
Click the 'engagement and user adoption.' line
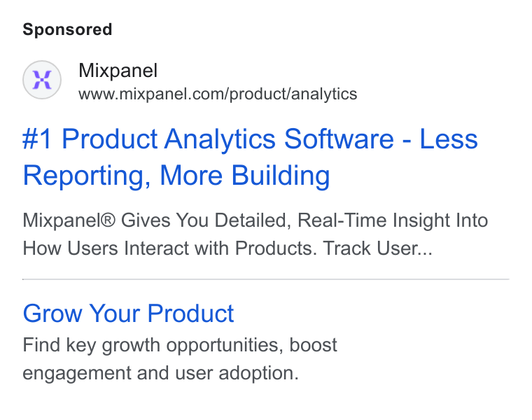coord(160,373)
